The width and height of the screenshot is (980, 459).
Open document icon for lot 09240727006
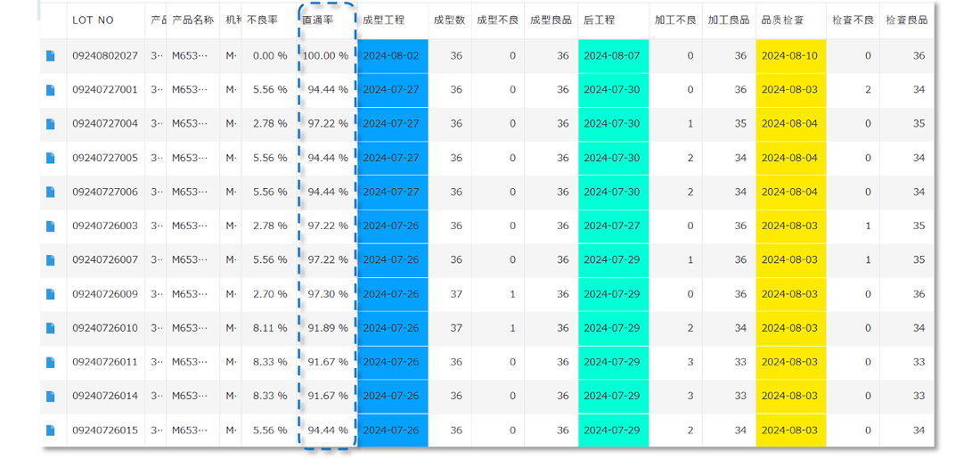point(51,192)
